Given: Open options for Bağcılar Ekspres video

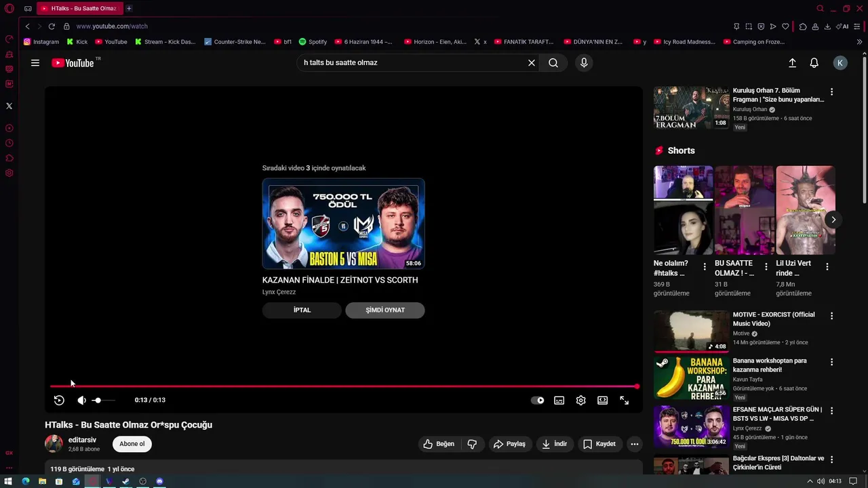Looking at the screenshot, I should 832,460.
